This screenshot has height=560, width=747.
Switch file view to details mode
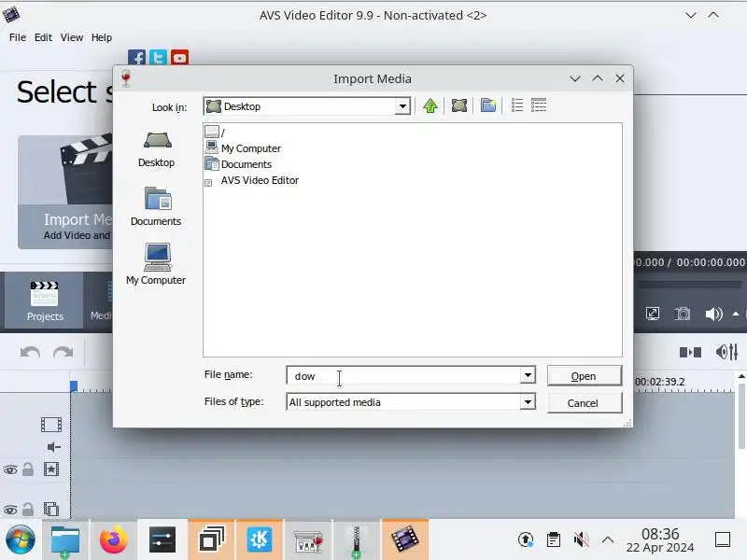[x=539, y=105]
